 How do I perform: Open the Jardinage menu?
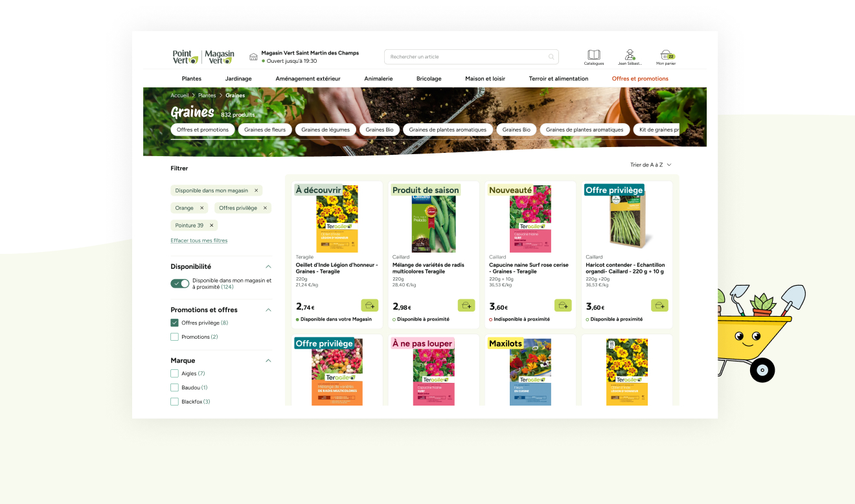click(238, 78)
